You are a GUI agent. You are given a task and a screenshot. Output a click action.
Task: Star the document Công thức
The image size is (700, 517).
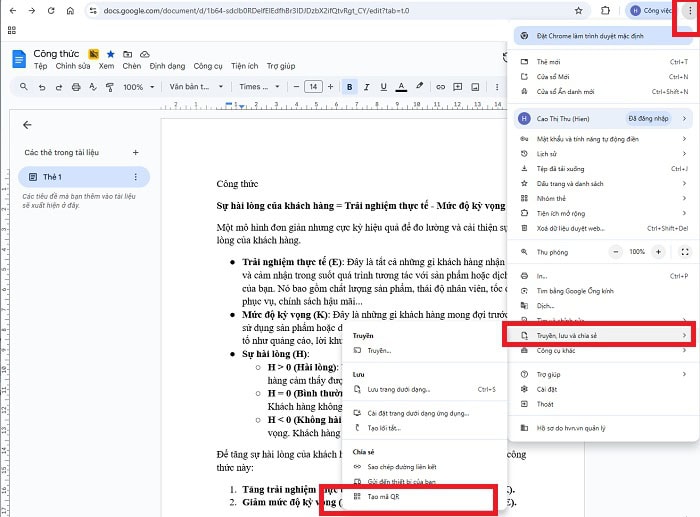pos(111,54)
